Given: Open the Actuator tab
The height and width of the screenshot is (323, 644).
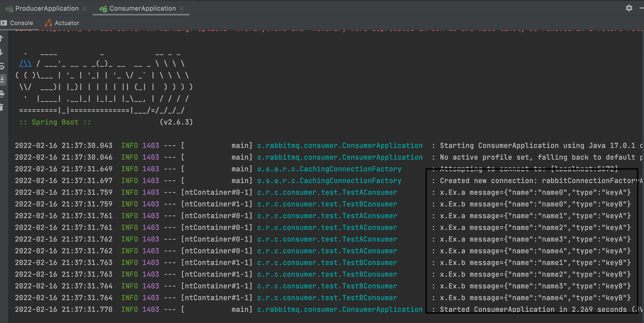Looking at the screenshot, I should (67, 23).
